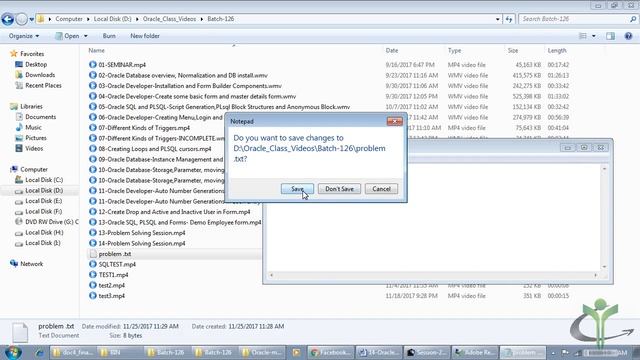Switch to problem Notepad taskbar item

(x=523, y=352)
